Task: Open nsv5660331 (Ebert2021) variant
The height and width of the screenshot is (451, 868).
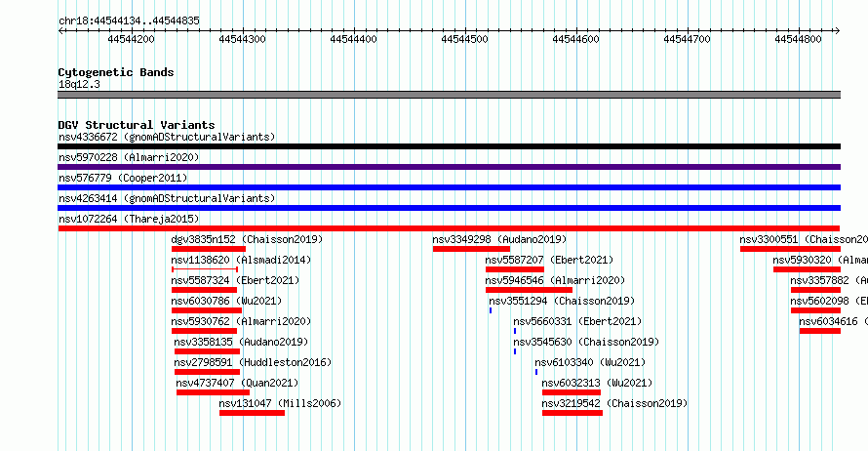Action: 577,321
